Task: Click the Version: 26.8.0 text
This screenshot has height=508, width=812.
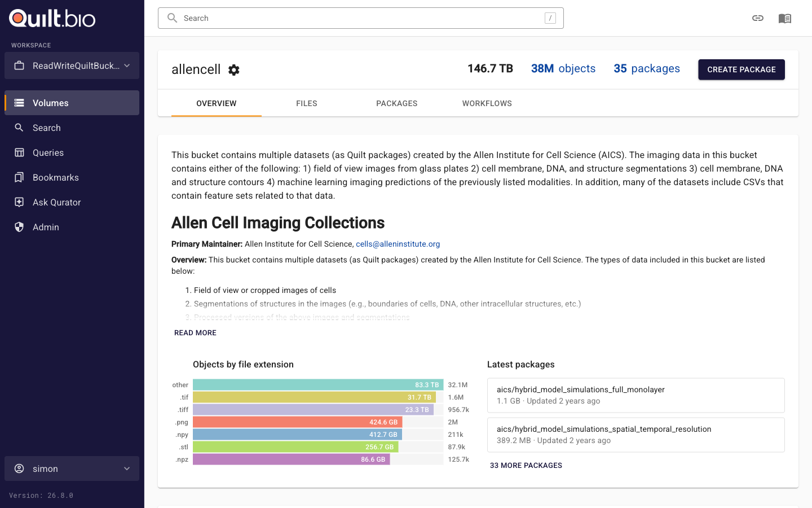Action: tap(41, 496)
